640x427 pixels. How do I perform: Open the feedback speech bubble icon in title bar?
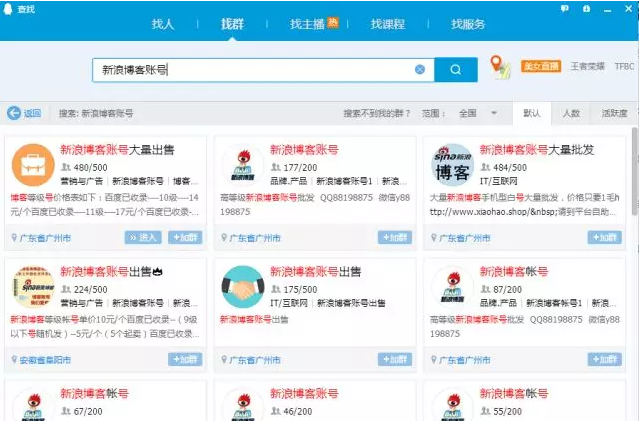(x=565, y=9)
